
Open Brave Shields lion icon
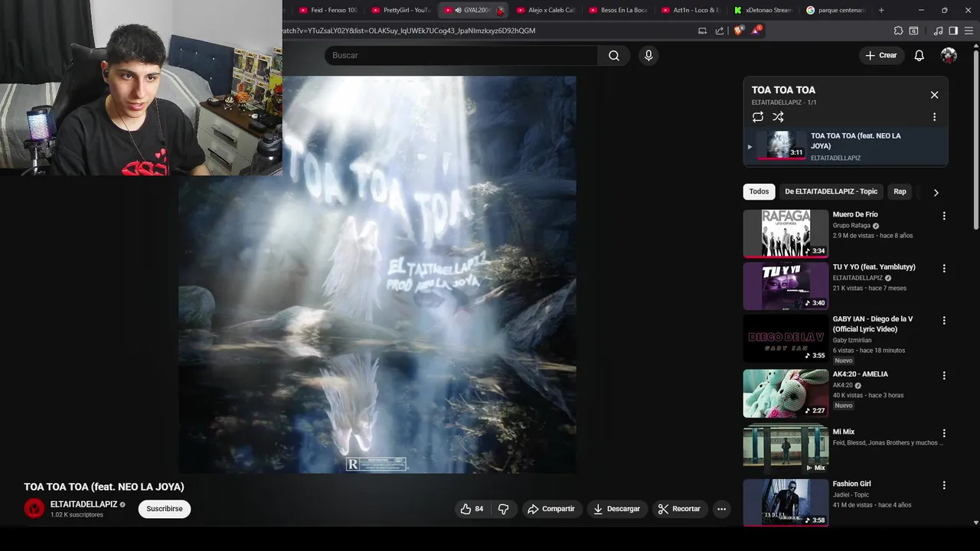tap(738, 31)
